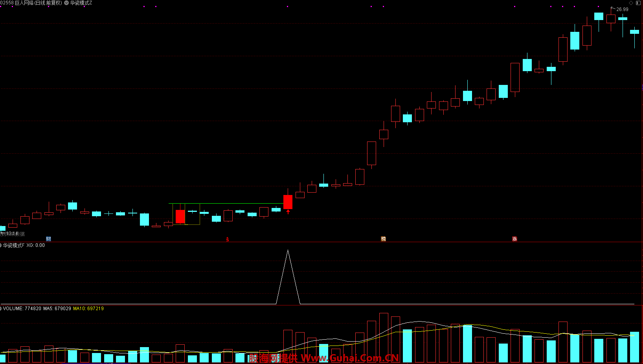This screenshot has width=643, height=364.
Task: Click the yellow MA10: 697219 value
Action: coord(88,309)
